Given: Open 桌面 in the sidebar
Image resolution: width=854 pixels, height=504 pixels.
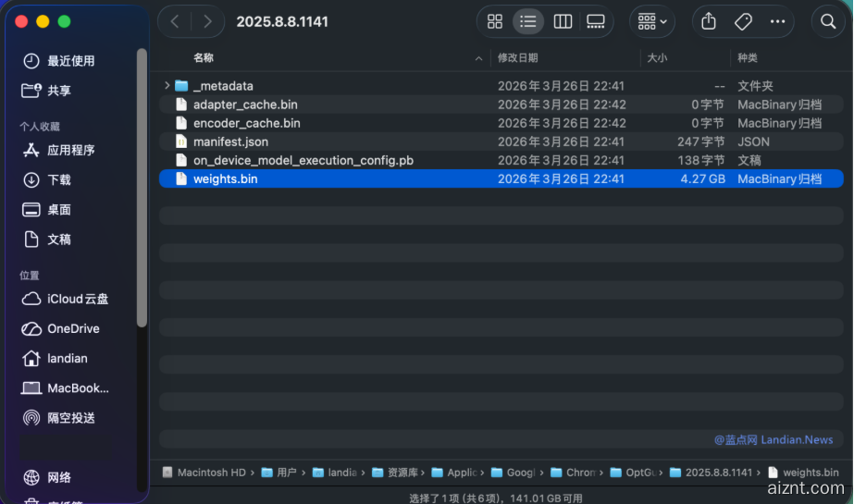Looking at the screenshot, I should point(47,210).
